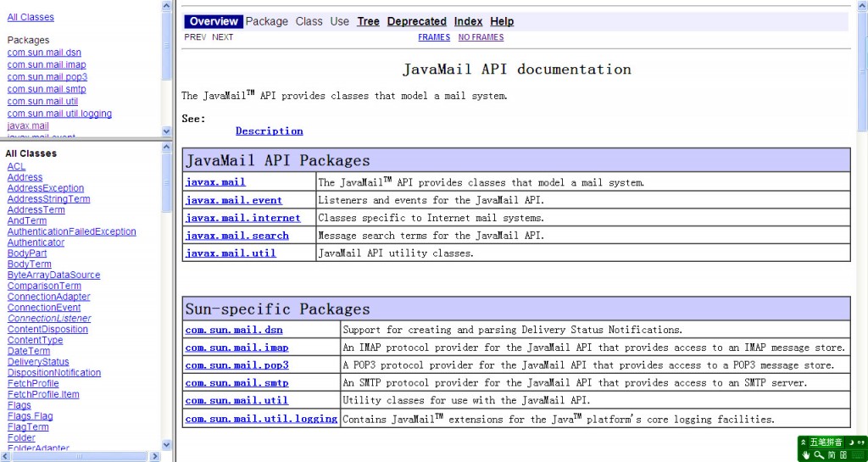Open the javax.mail.event package link
The height and width of the screenshot is (462, 868).
coord(234,200)
